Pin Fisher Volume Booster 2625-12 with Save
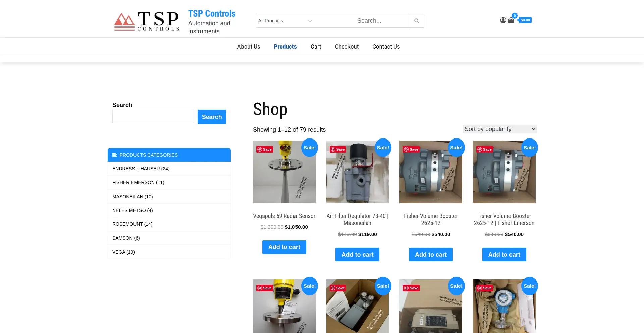Viewport: 644px width, 333px height. (x=411, y=149)
